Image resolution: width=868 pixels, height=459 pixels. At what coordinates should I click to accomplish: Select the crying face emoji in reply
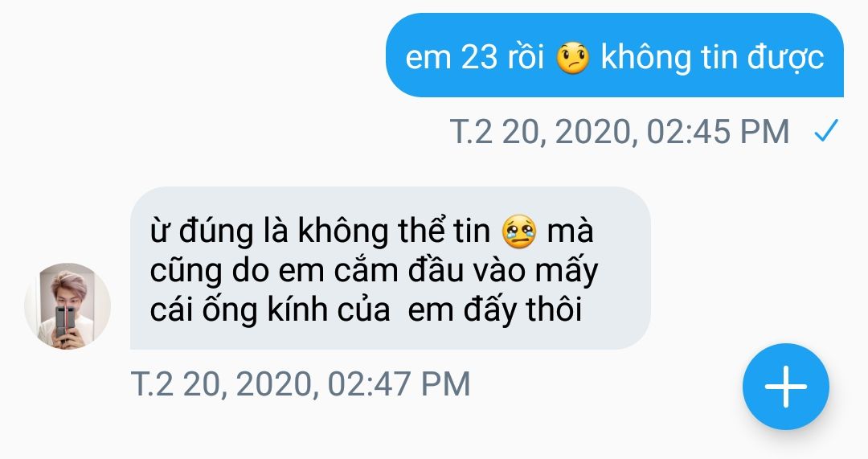[x=518, y=232]
